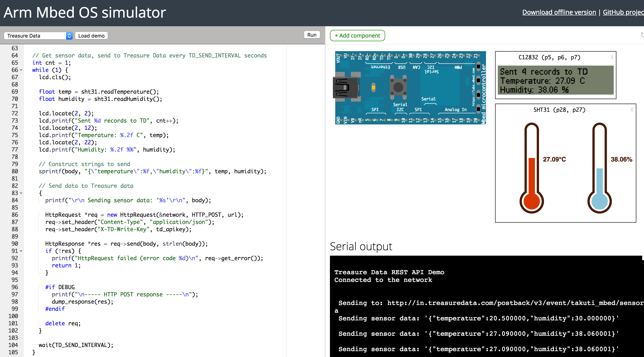Click the 'Arm Mbed OS simulator' title
The width and height of the screenshot is (644, 357).
click(x=85, y=12)
